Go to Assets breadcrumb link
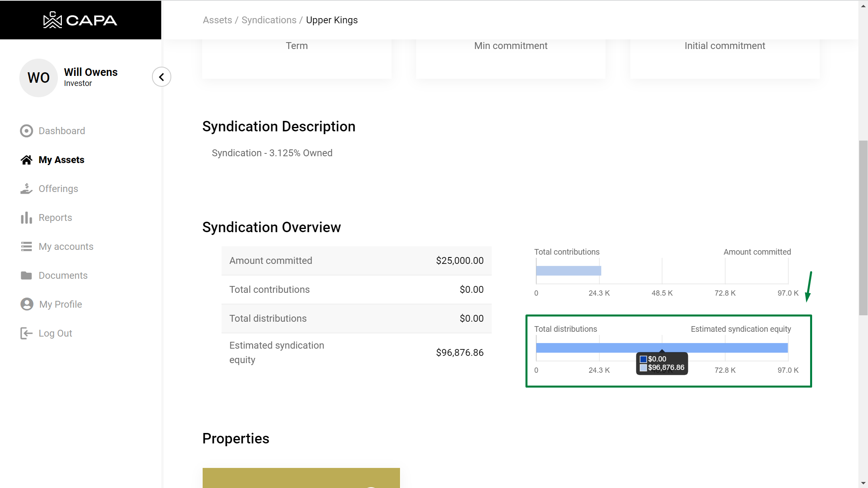This screenshot has width=868, height=488. (218, 20)
